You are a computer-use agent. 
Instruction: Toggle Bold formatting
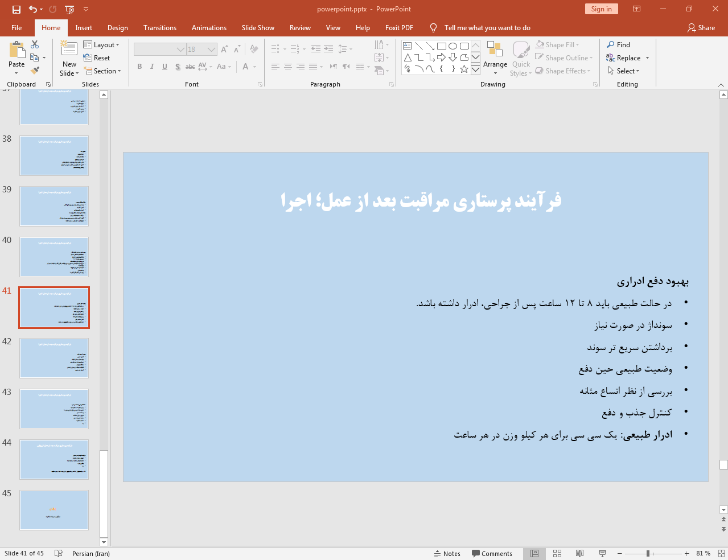[x=139, y=67]
